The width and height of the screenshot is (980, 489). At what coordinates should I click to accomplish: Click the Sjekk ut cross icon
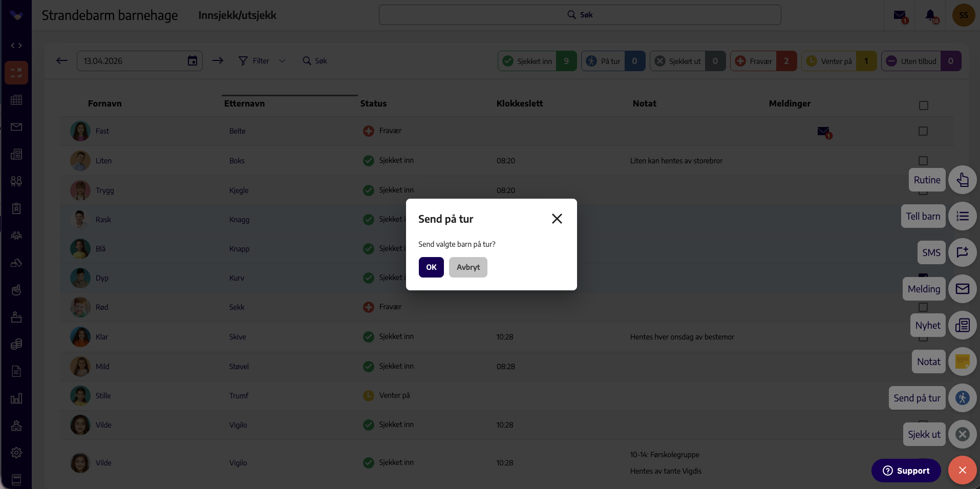(x=962, y=434)
